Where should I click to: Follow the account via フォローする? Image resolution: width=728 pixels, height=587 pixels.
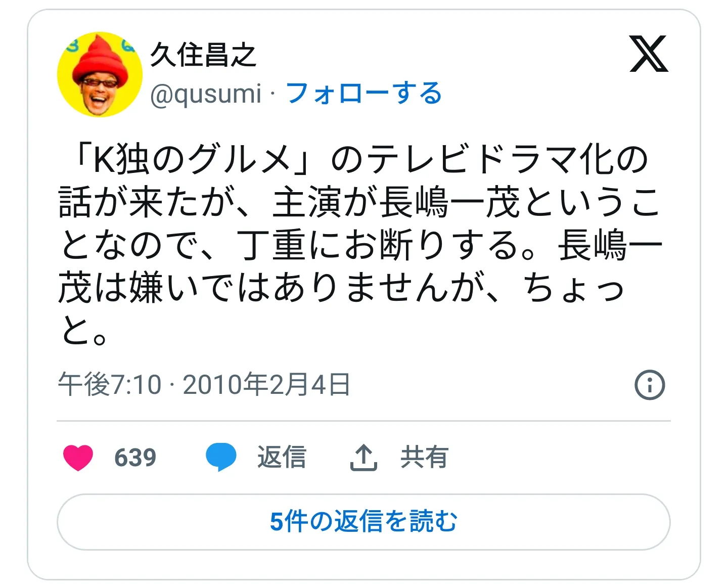(364, 94)
